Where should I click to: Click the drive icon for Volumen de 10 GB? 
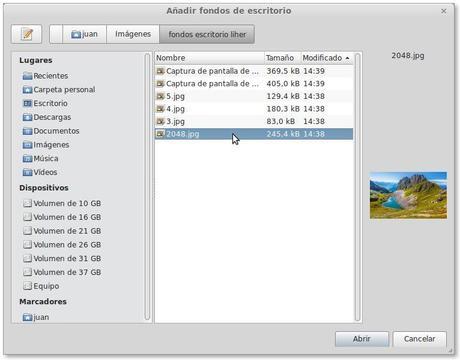coord(27,203)
